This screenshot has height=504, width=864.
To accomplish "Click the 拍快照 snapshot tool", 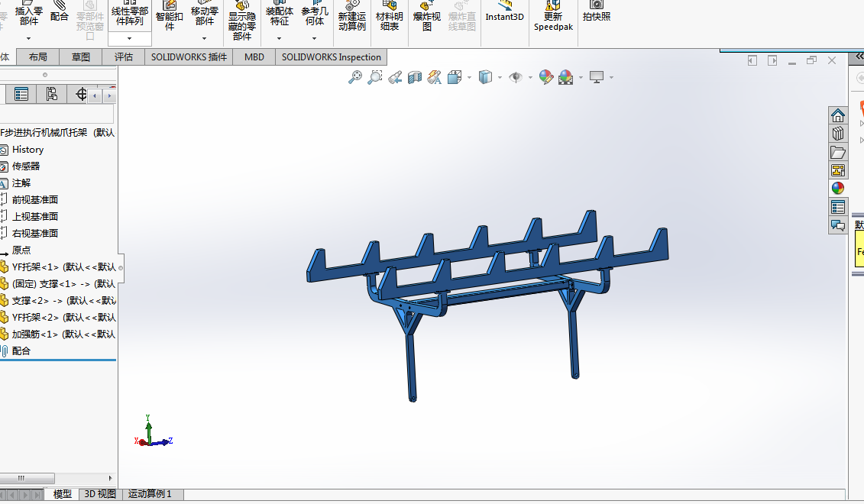I will [x=597, y=11].
